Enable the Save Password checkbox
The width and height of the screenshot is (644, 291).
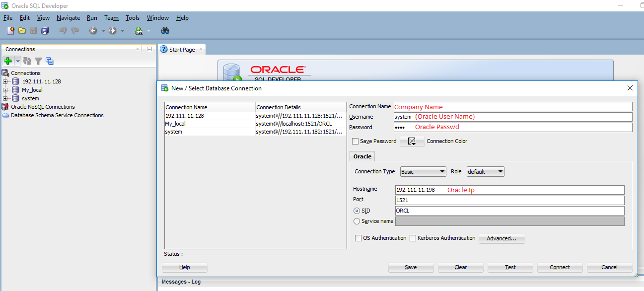tap(355, 142)
